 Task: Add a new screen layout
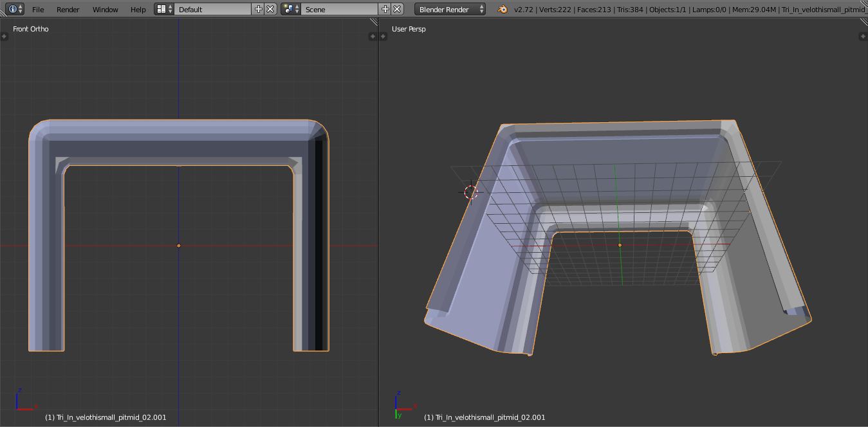click(259, 9)
